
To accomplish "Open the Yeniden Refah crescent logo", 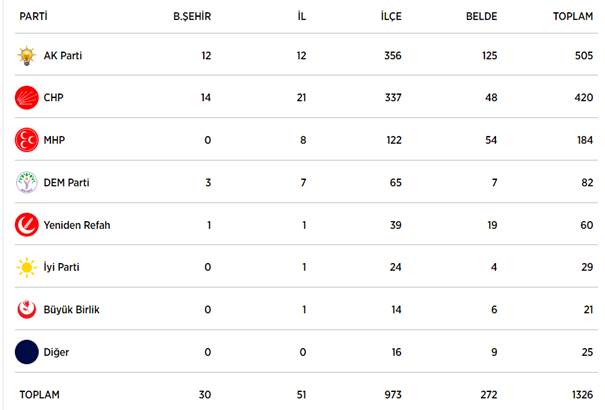I will coord(27,225).
